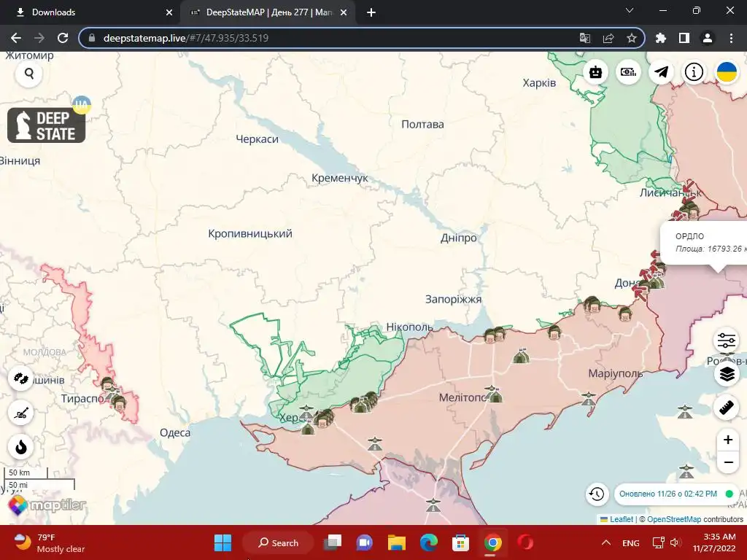Open a new browser tab

371,12
